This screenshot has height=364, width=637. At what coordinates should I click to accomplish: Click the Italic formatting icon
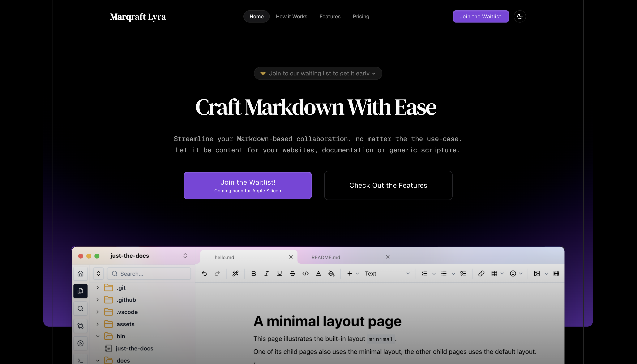(x=266, y=273)
